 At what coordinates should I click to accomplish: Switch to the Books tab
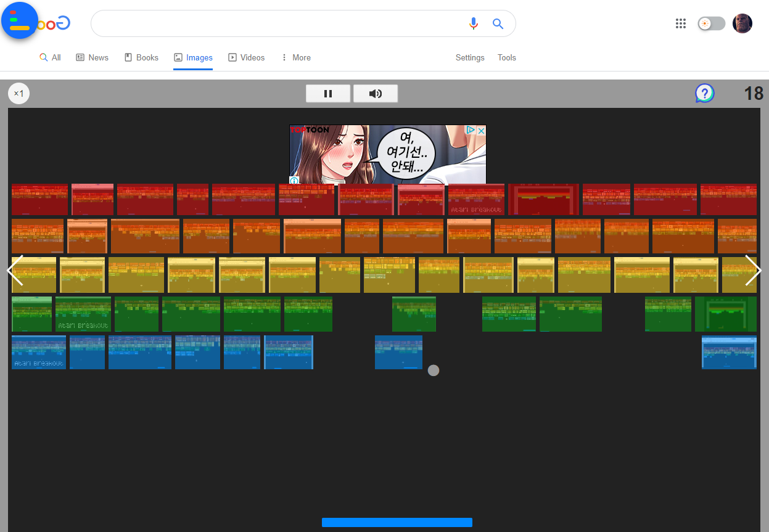tap(141, 57)
